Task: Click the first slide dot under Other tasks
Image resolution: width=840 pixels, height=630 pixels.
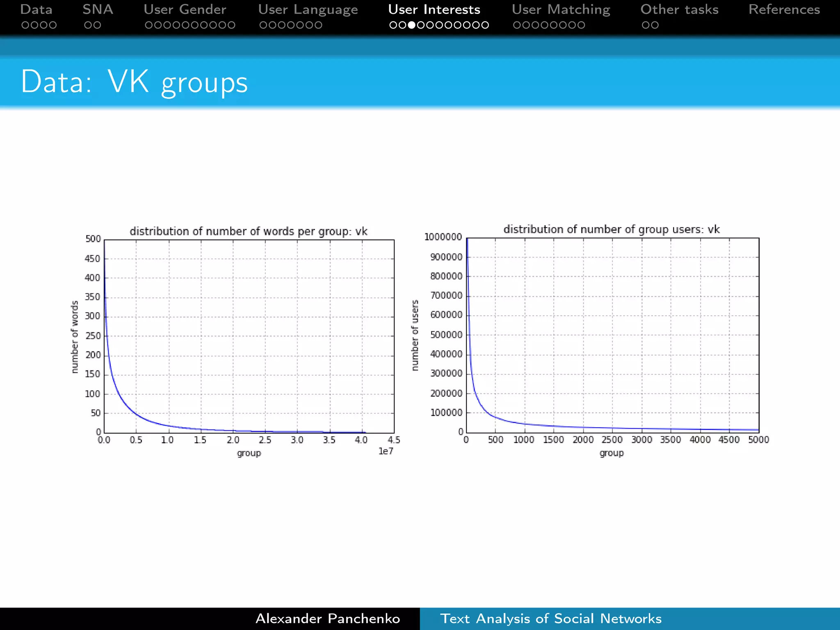Action: 646,25
